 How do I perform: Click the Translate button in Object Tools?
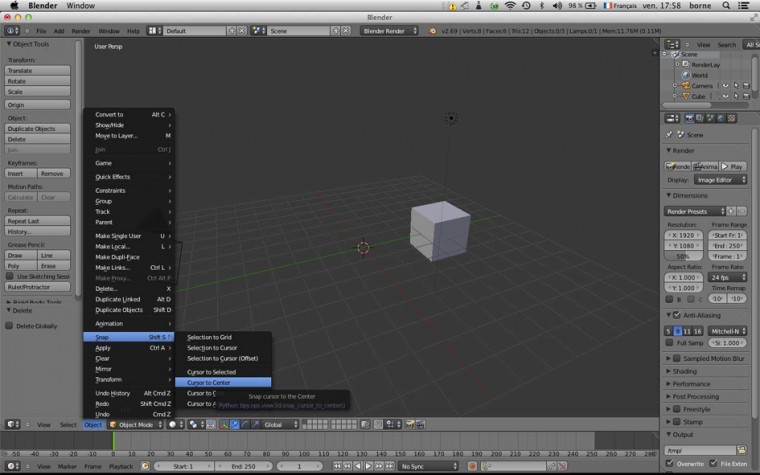(x=38, y=71)
